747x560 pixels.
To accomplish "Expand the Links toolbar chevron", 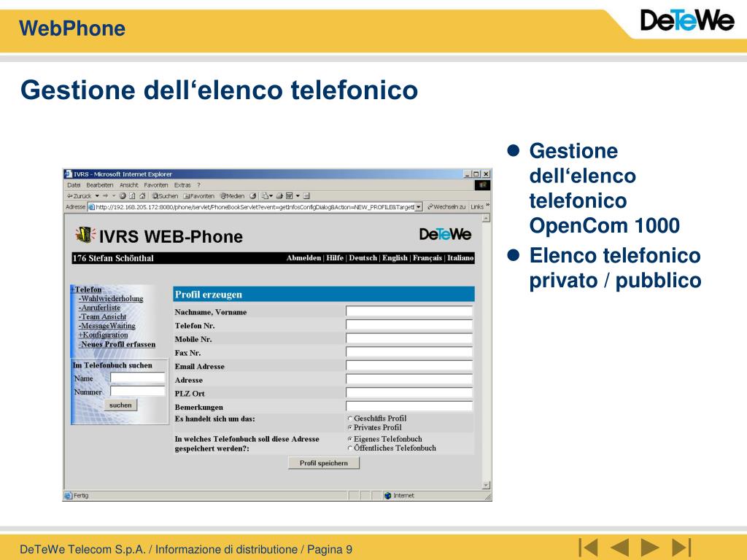I will pyautogui.click(x=487, y=206).
